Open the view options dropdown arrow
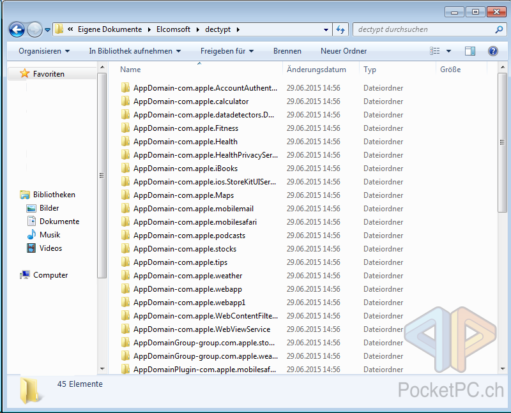 (449, 51)
